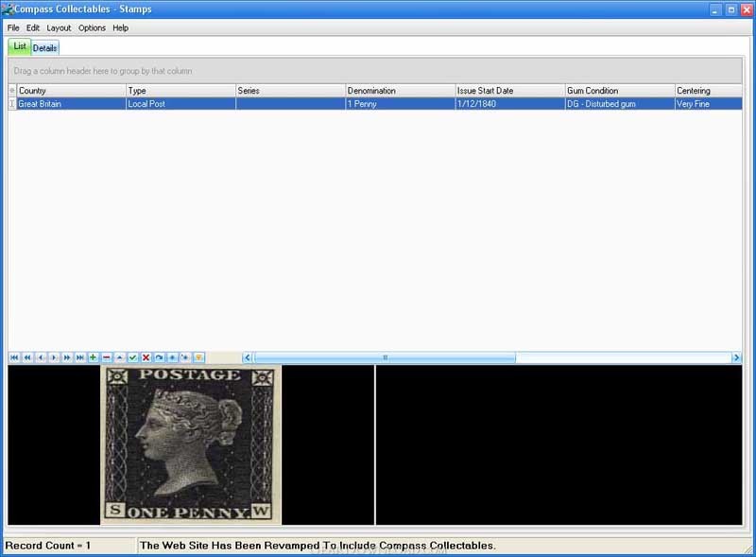Go to the first record in navigator

tap(14, 357)
